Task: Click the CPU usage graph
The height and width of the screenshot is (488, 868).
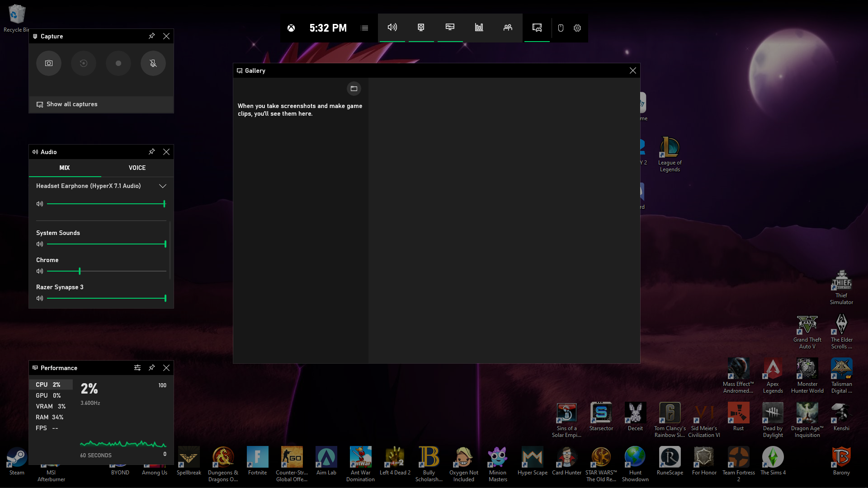Action: tap(123, 444)
